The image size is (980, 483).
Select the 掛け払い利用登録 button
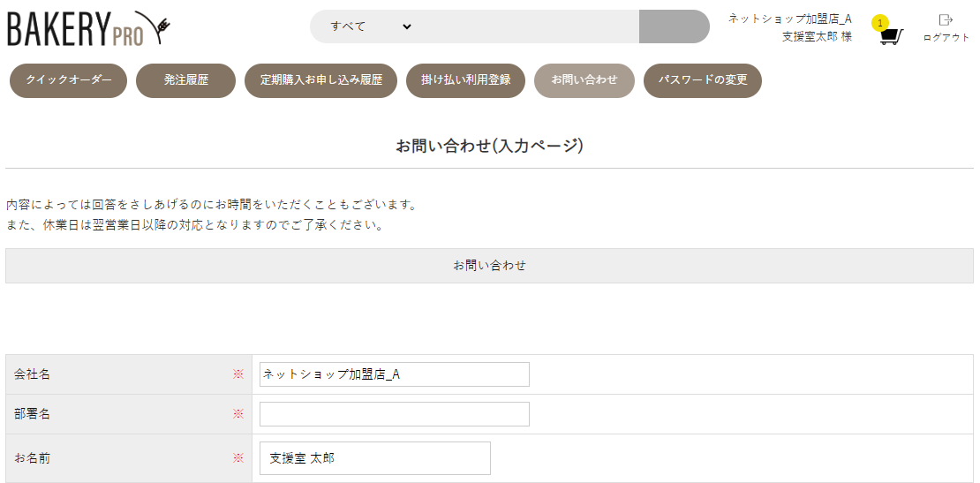pos(465,80)
